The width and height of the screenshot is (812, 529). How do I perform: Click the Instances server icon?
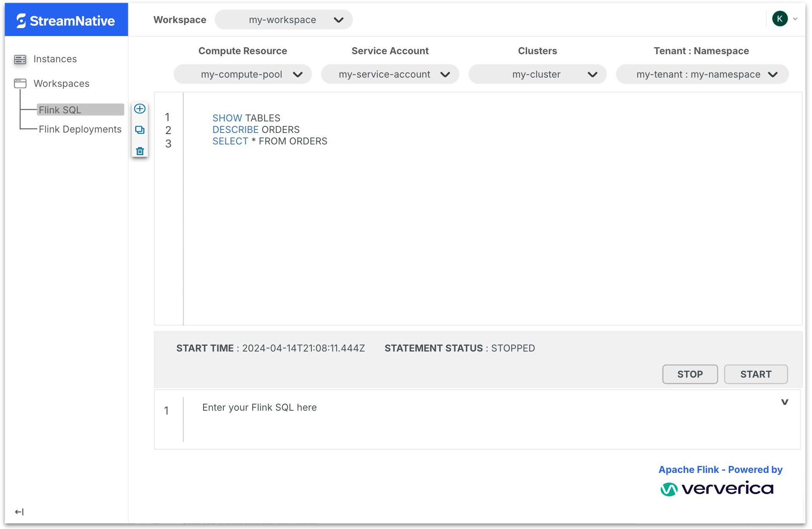pos(20,59)
